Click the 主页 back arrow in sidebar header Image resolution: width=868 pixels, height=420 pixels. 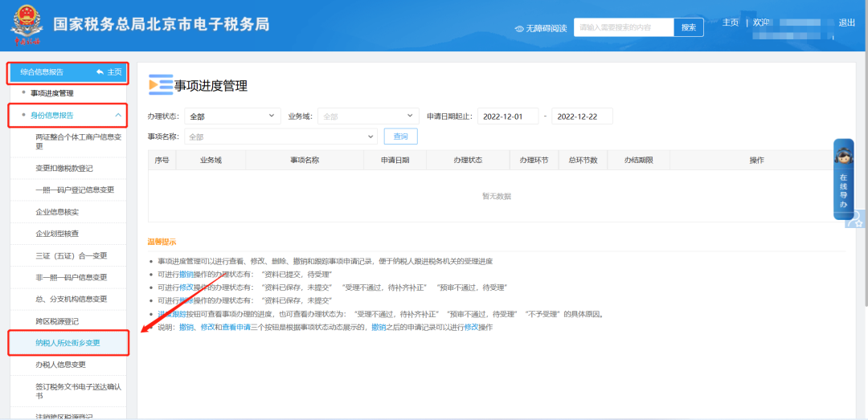point(100,72)
